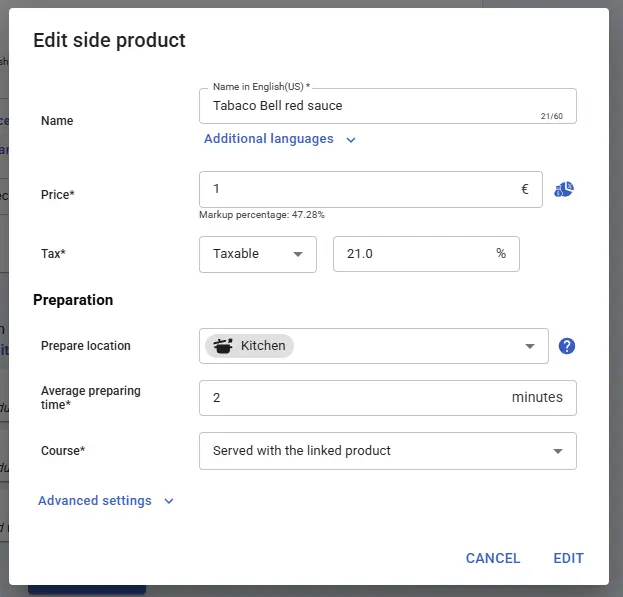
Task: Click into the Price value field
Action: (x=360, y=189)
